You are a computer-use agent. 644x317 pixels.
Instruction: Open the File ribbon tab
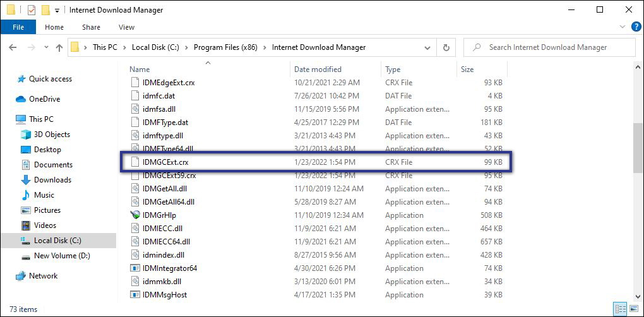(18, 27)
